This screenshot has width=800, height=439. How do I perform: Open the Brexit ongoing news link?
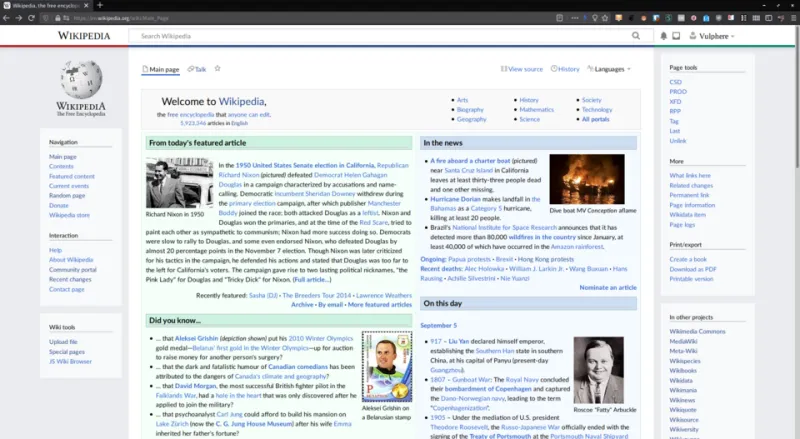[x=504, y=259]
